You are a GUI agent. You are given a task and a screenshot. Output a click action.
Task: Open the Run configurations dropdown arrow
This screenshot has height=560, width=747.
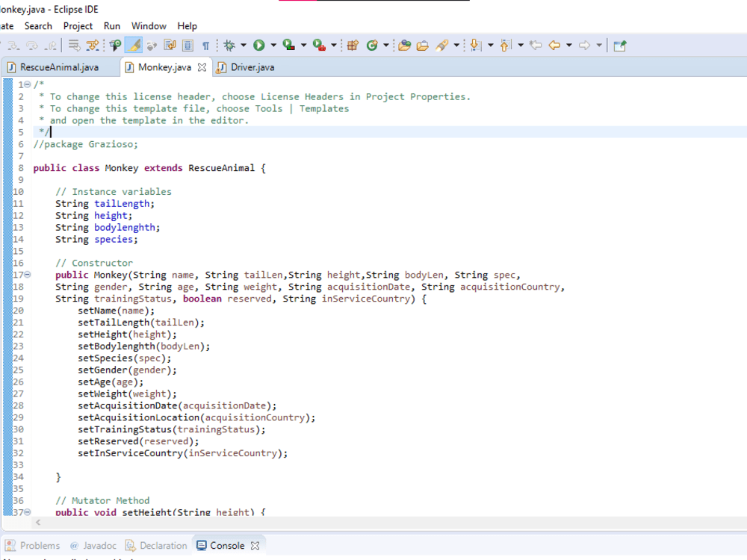pyautogui.click(x=273, y=45)
